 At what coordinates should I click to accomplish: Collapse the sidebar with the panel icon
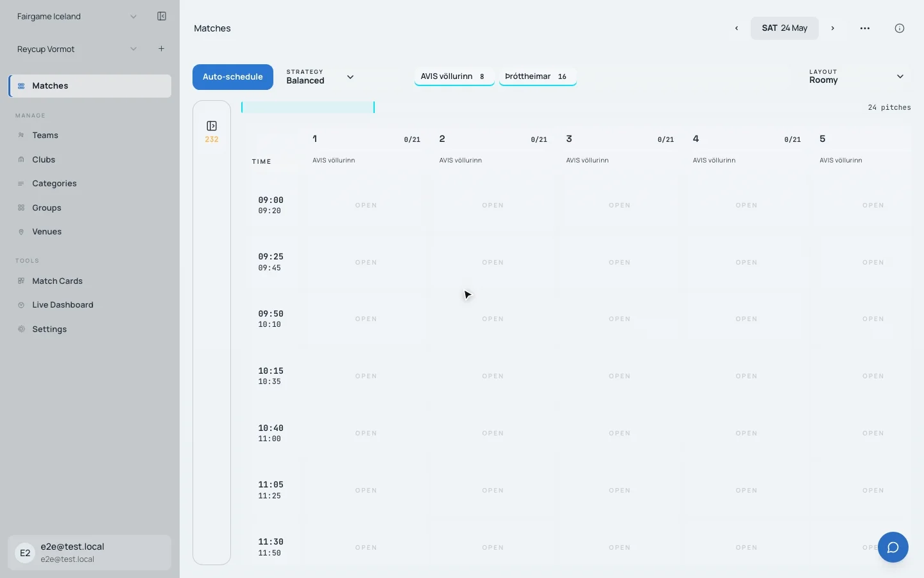pyautogui.click(x=162, y=17)
